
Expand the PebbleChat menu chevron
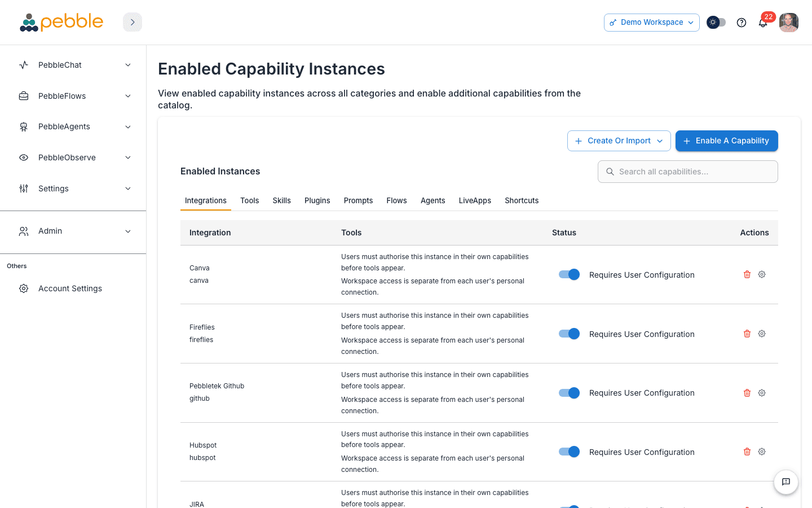pos(128,65)
